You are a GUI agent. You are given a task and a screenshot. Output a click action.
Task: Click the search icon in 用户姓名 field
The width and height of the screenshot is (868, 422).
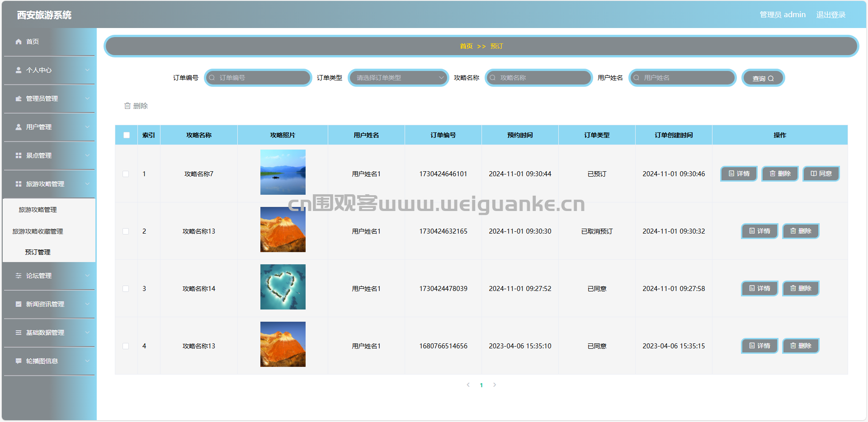(637, 78)
